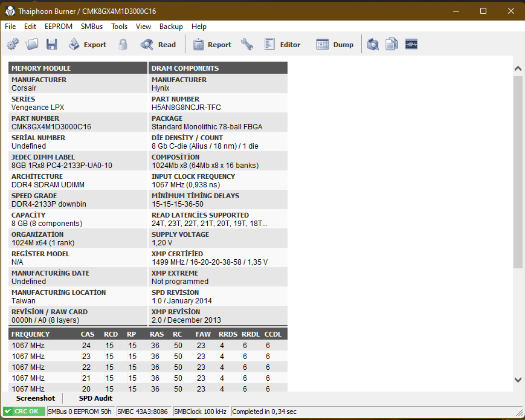The image size is (525, 420).
Task: Click the DDR4 SDRAM UDIMM architecture value
Action: click(x=48, y=184)
